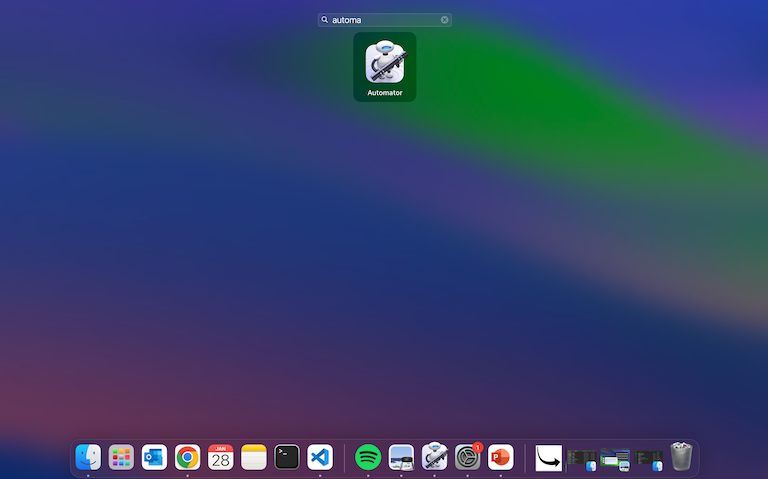This screenshot has width=768, height=479.
Task: Open the Trash in the Dock
Action: tap(681, 456)
